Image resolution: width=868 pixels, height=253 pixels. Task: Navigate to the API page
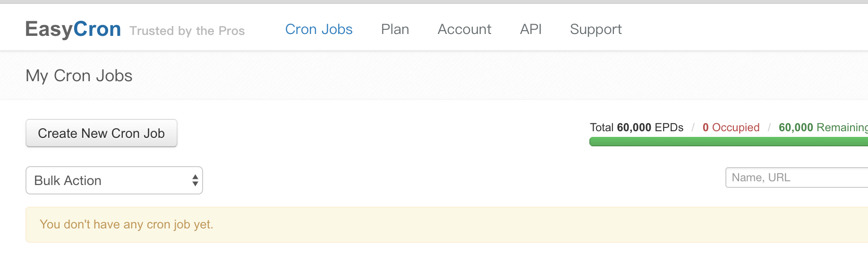[530, 29]
